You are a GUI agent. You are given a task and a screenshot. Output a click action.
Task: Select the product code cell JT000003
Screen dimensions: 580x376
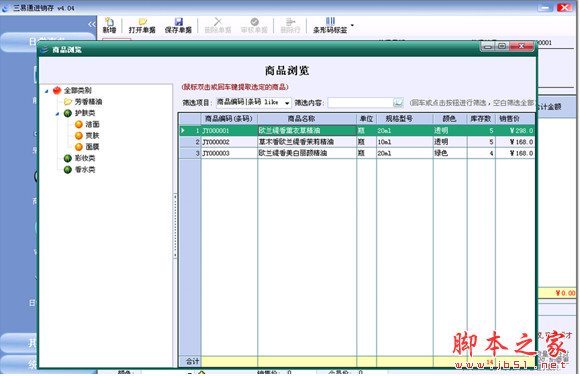point(229,153)
